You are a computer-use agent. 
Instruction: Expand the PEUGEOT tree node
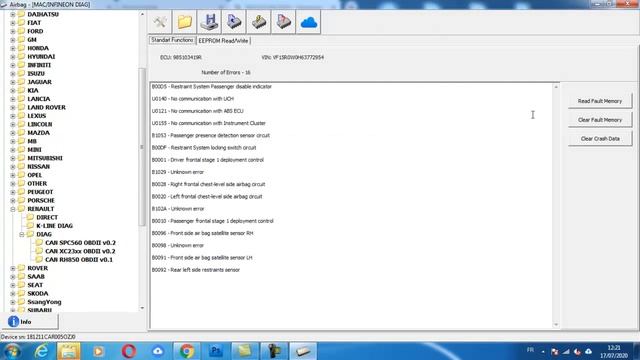coord(13,192)
